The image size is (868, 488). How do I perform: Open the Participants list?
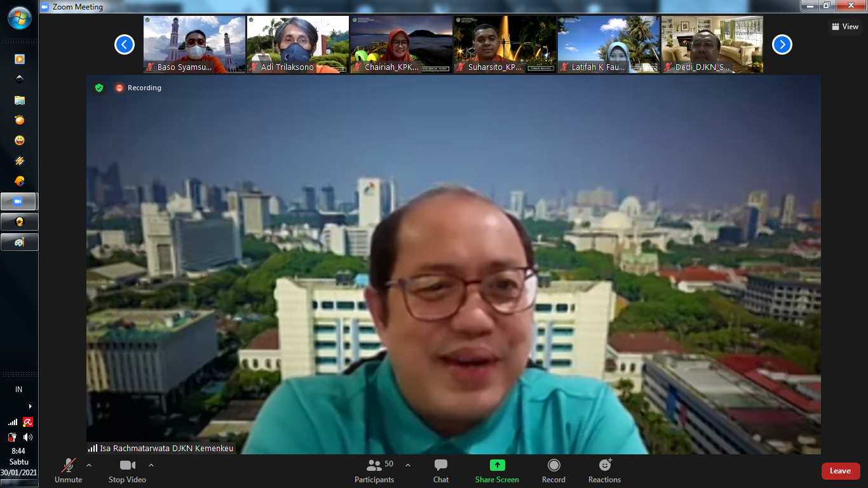coord(374,471)
